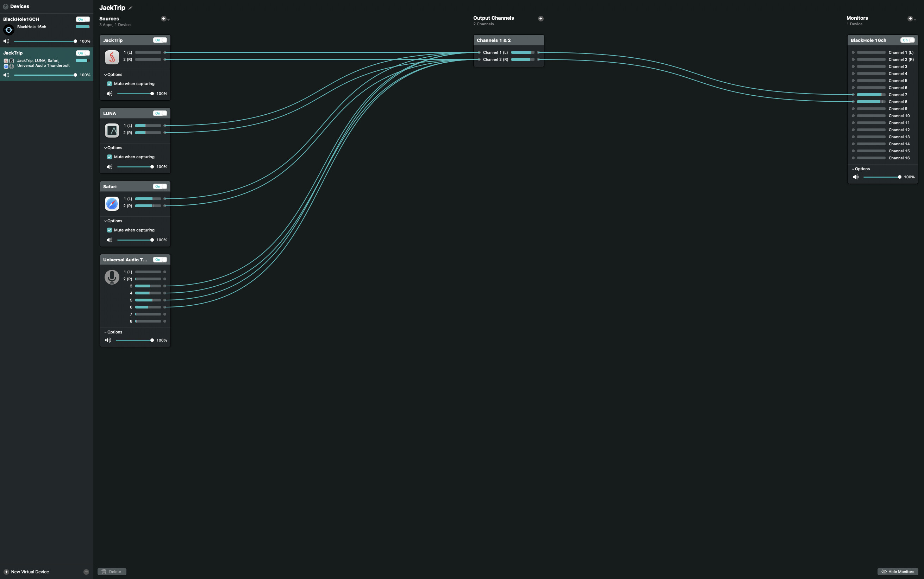Toggle the LUNA source On switch

click(160, 113)
